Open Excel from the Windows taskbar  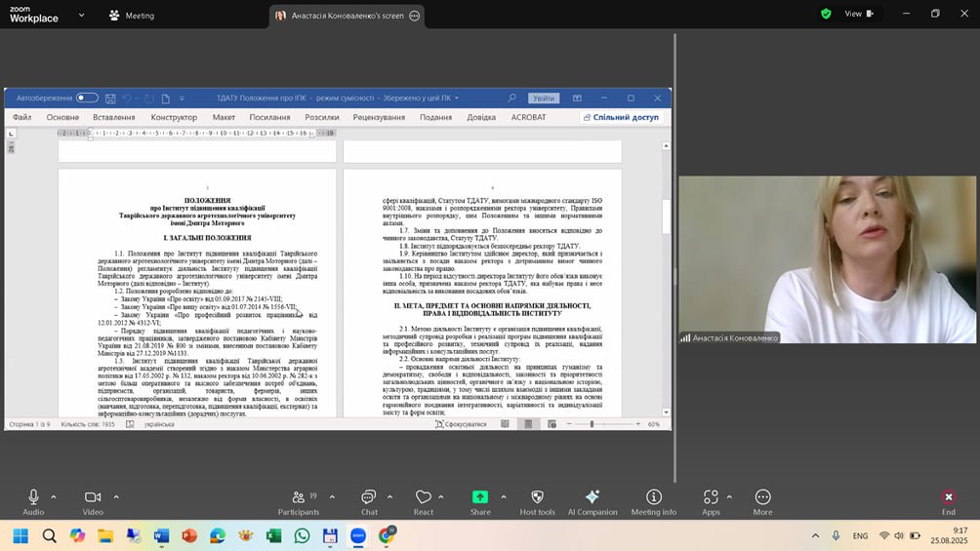273,535
